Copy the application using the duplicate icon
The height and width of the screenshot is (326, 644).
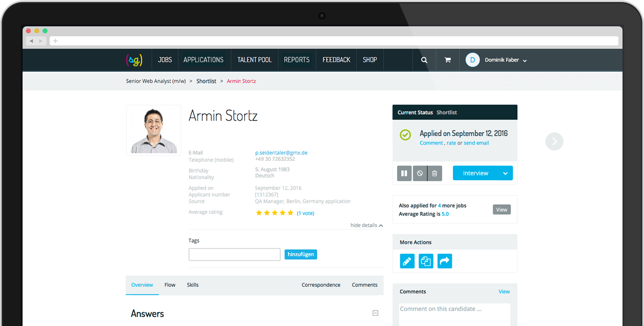(426, 261)
